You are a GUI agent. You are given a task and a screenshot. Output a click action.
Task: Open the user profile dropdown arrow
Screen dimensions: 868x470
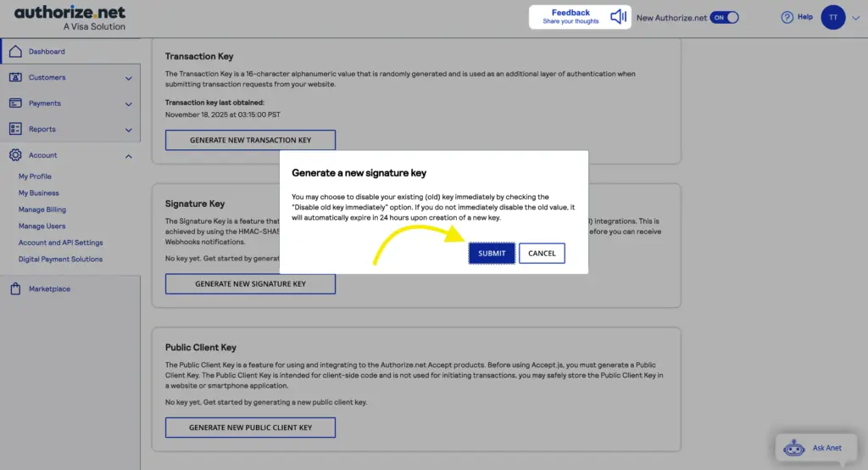click(x=856, y=18)
